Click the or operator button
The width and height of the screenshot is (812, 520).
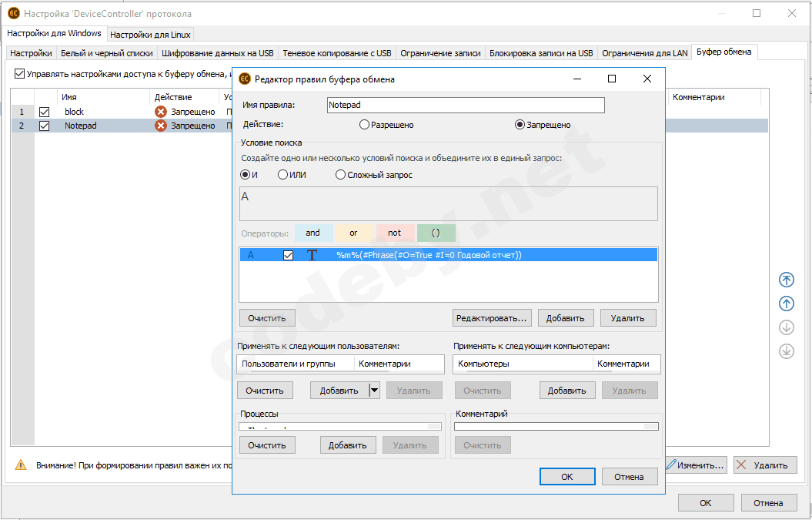[353, 233]
